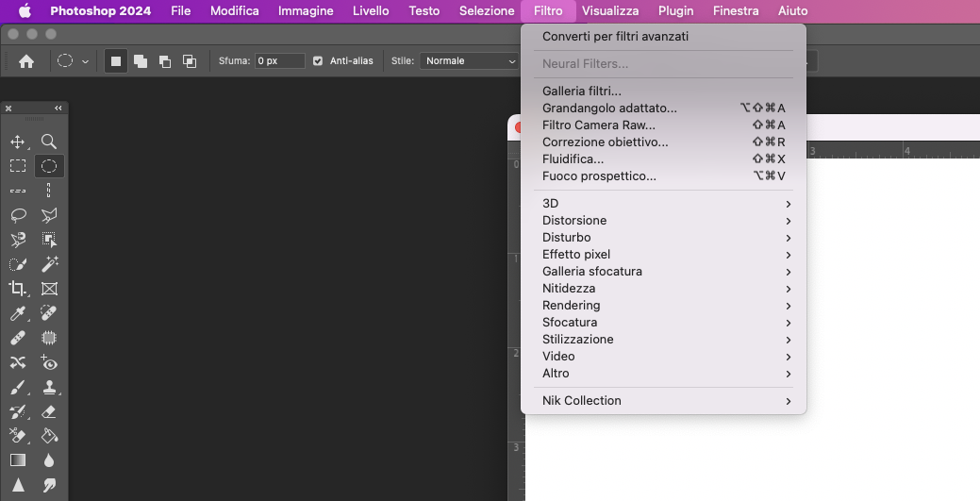The image size is (980, 501).
Task: Choose Fuoco prospettico filter
Action: [664, 176]
